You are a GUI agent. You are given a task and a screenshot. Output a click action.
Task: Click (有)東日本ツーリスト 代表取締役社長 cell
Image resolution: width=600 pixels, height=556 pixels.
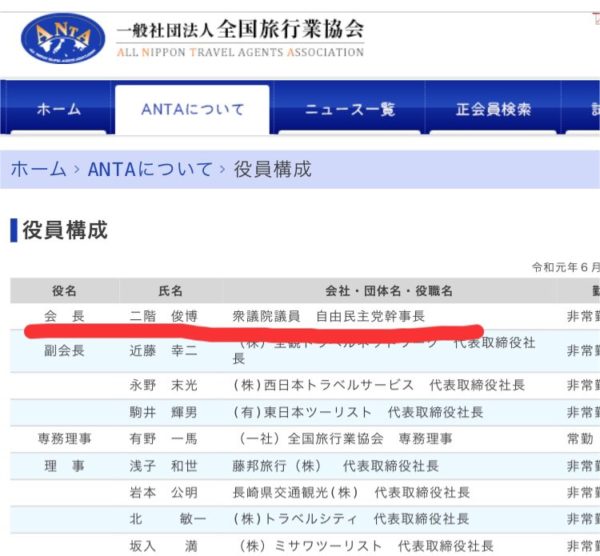358,412
